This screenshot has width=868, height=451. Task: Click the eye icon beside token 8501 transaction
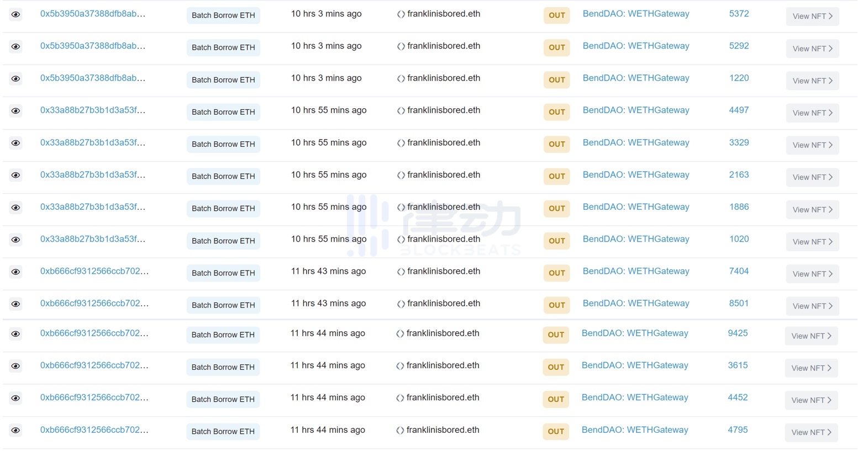15,304
